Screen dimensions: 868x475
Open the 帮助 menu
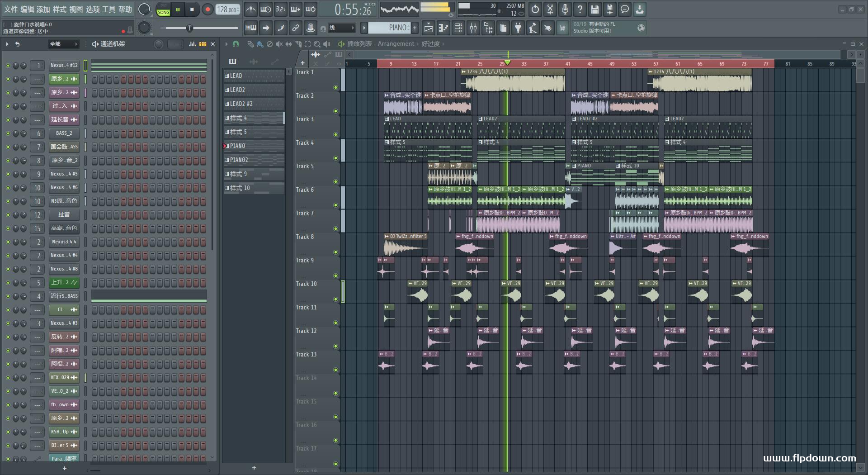pyautogui.click(x=125, y=9)
